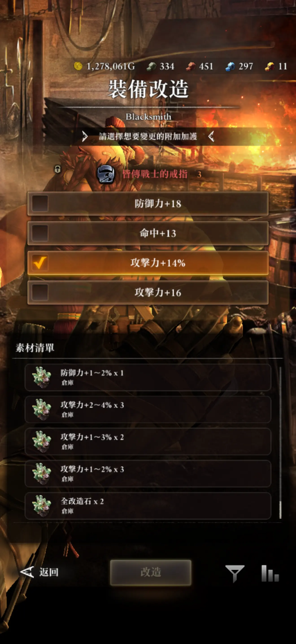This screenshot has width=296, height=644.
Task: Open the sort bars icon
Action: click(x=270, y=573)
